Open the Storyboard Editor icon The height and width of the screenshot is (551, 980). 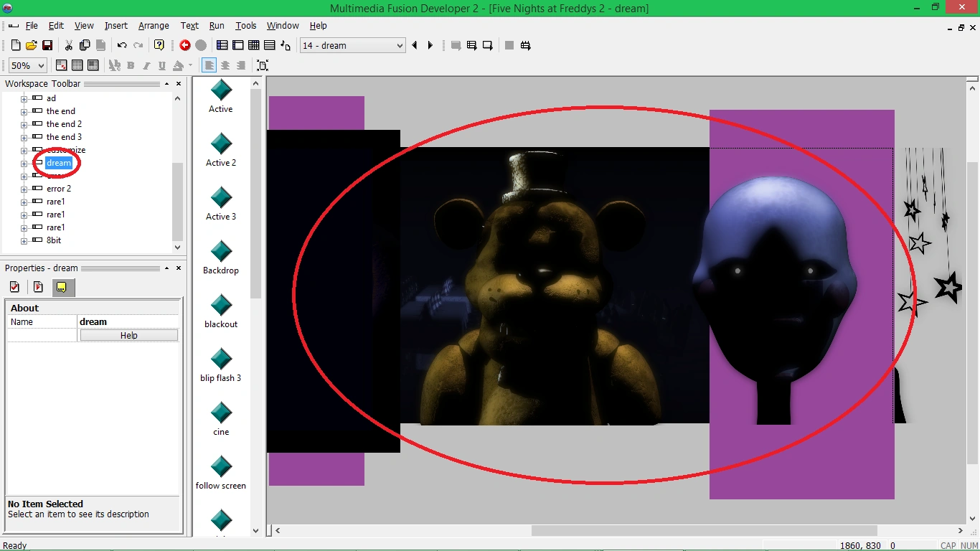222,45
